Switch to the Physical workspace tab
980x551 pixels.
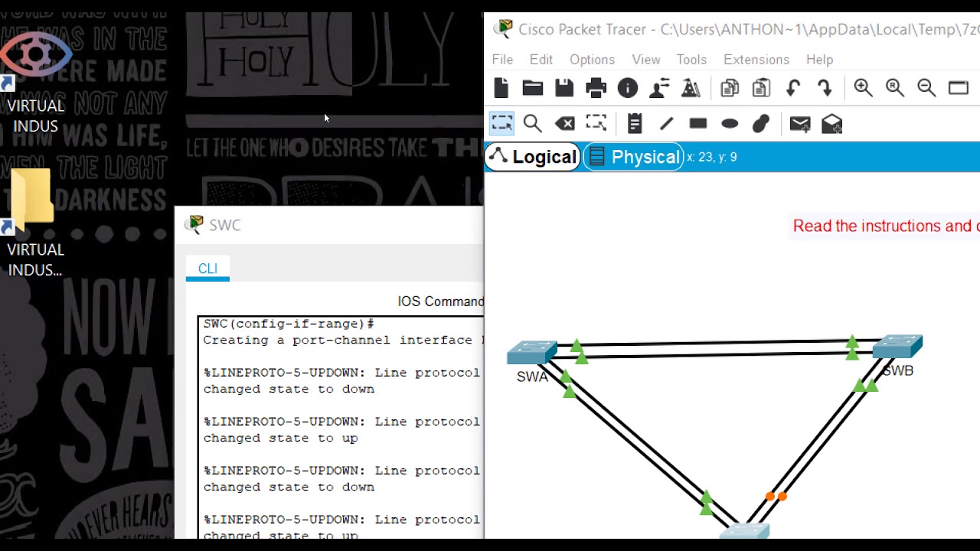pos(634,157)
